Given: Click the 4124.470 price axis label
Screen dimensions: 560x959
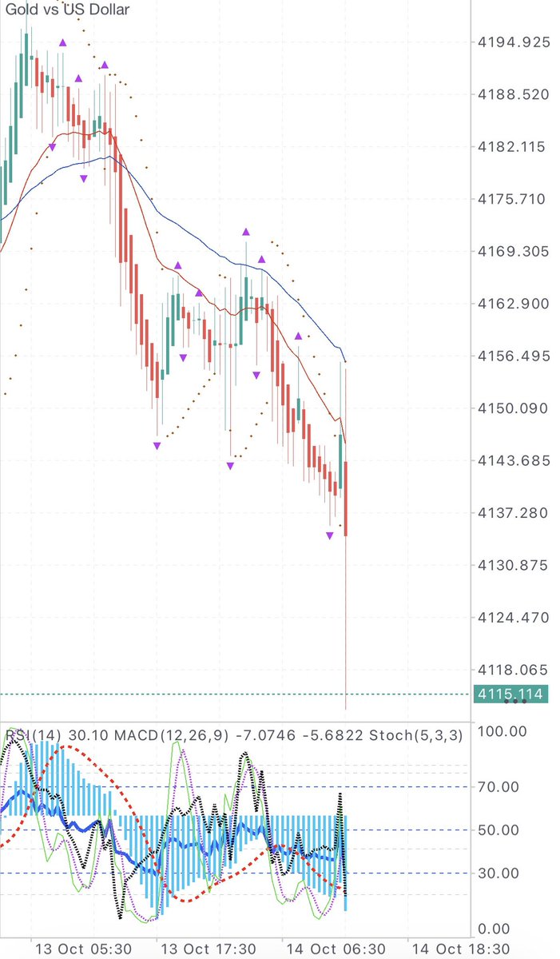Looking at the screenshot, I should [513, 617].
